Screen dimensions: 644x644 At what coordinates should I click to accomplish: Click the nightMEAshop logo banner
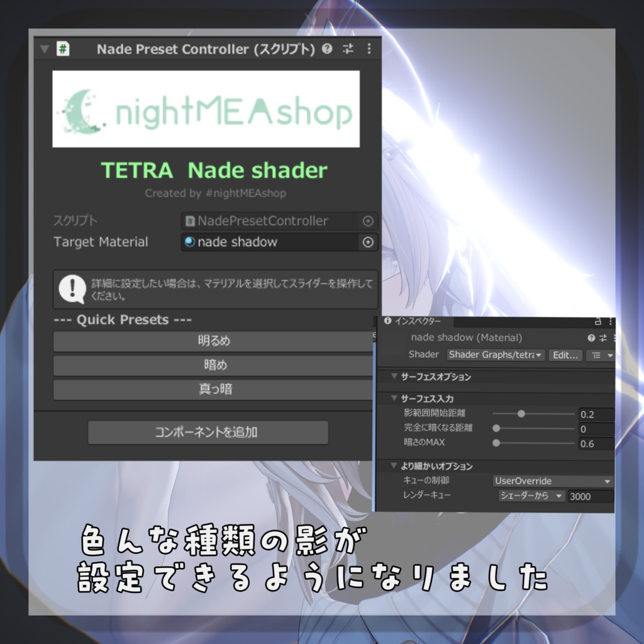[206, 109]
